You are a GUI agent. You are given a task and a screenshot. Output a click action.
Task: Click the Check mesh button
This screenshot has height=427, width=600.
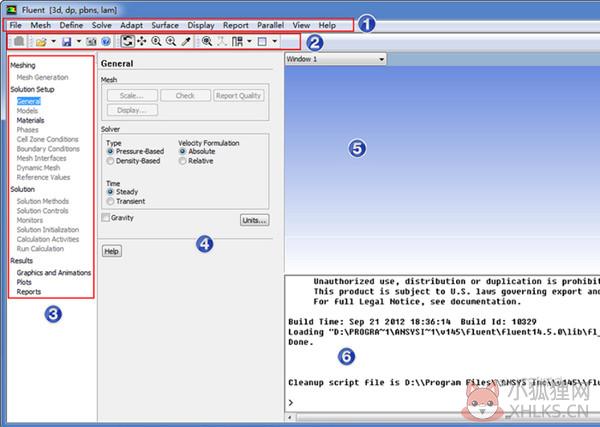[185, 96]
